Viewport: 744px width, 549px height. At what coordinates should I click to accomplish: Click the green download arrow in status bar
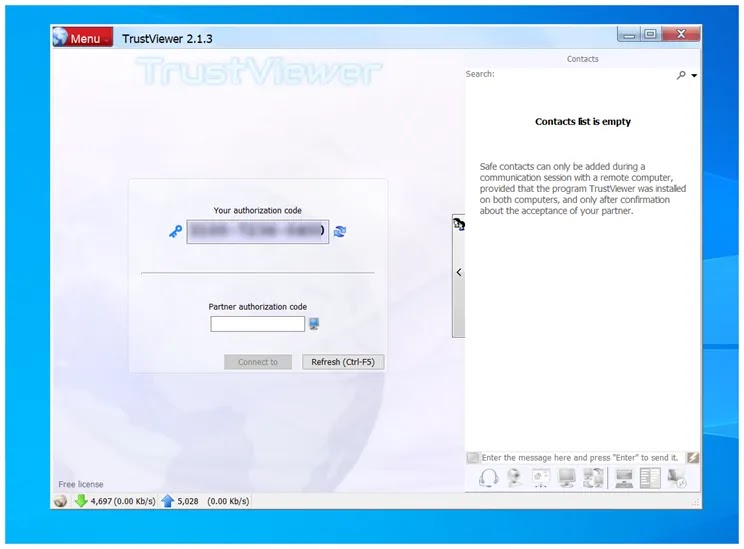pos(81,501)
